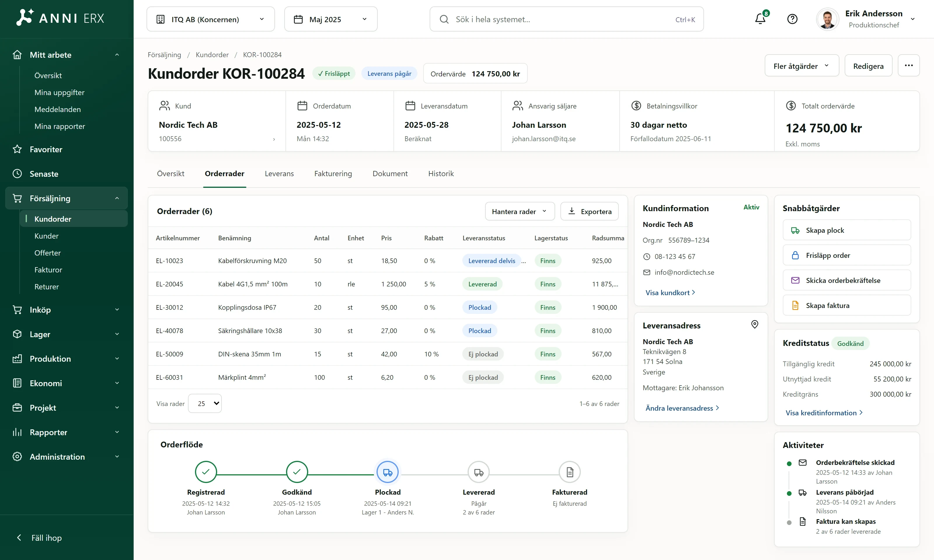Switch to the Historik tab
The height and width of the screenshot is (560, 934).
coord(440,174)
